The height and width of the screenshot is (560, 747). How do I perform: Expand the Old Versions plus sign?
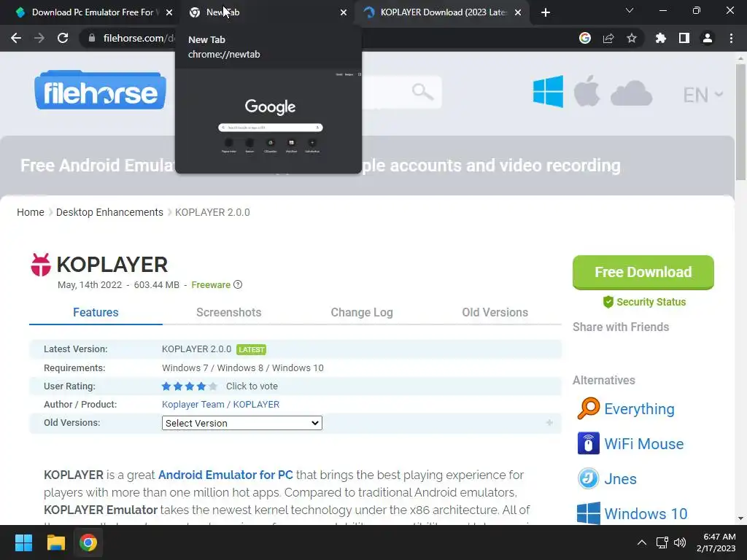549,422
